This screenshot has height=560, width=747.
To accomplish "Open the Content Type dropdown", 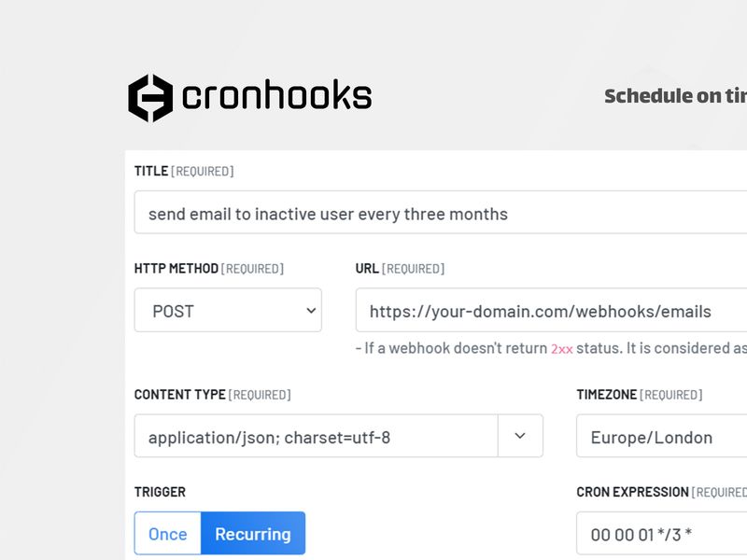I will click(x=327, y=436).
